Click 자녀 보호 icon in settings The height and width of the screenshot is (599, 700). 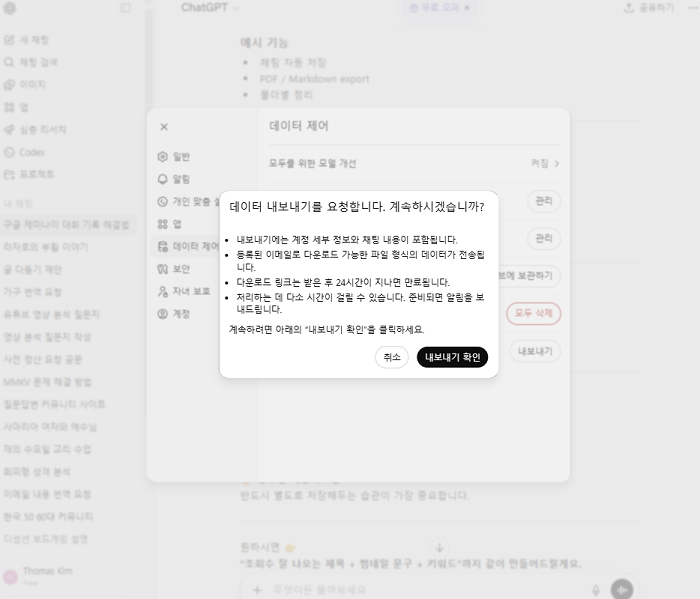point(162,291)
